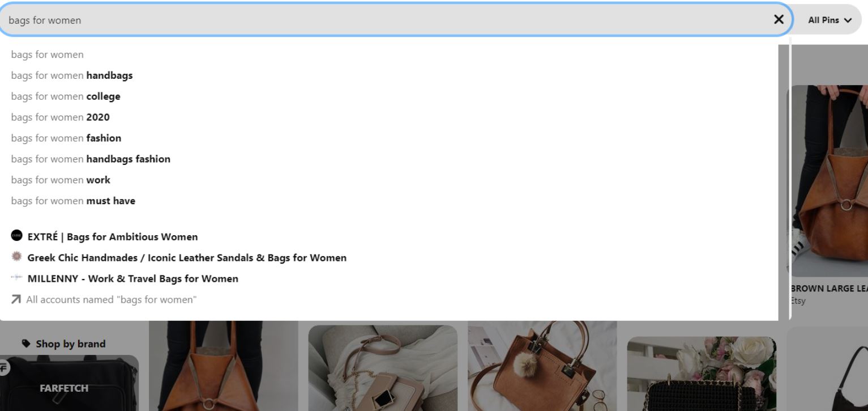Click the tag icon next to Shop by brand
The height and width of the screenshot is (411, 868).
(27, 344)
